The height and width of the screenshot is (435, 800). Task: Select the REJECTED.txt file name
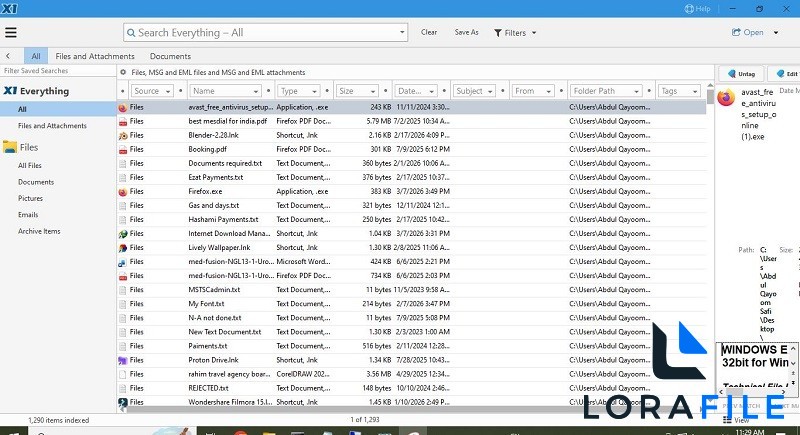point(208,388)
